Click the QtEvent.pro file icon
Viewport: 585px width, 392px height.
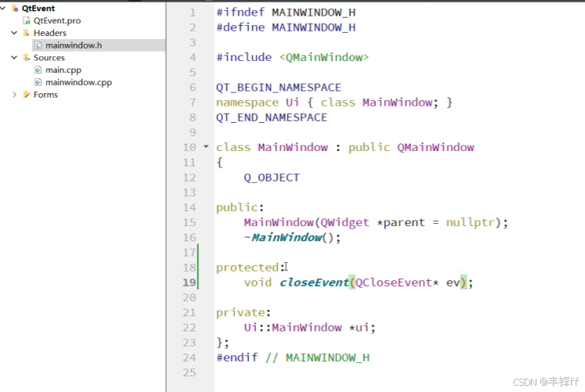[27, 20]
